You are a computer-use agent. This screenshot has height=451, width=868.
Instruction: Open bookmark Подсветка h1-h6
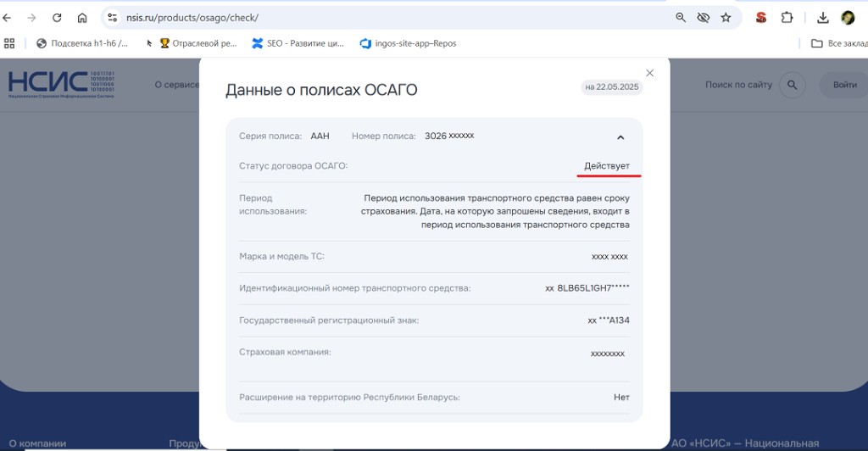[82, 43]
